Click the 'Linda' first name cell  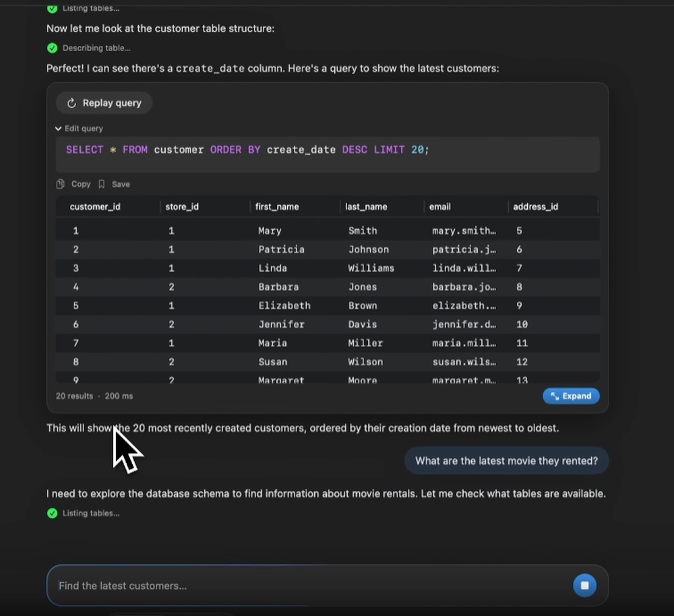(x=272, y=268)
